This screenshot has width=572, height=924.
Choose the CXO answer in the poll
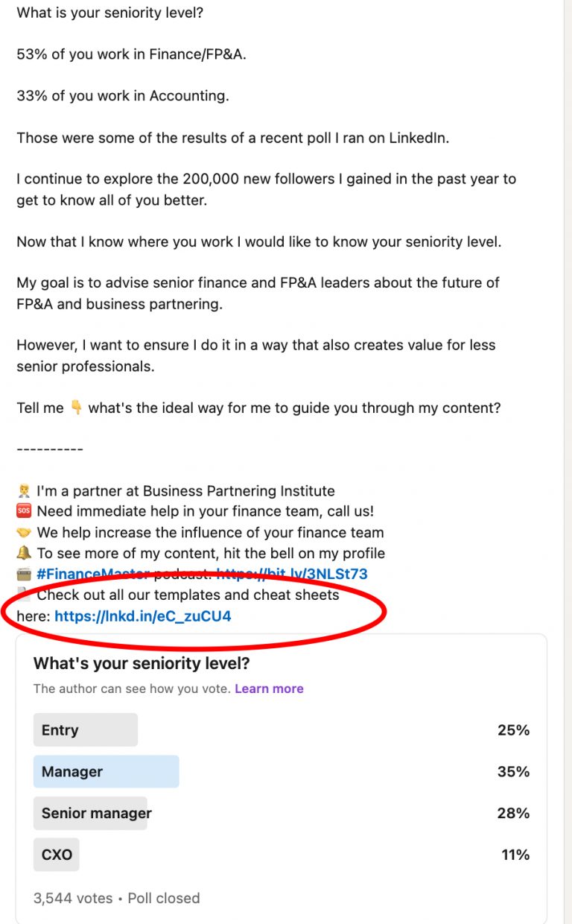coord(56,855)
